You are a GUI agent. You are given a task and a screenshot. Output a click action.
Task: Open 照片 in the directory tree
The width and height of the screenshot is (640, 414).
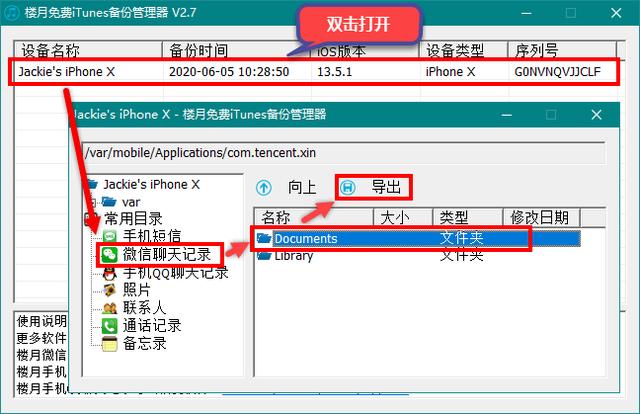[137, 290]
